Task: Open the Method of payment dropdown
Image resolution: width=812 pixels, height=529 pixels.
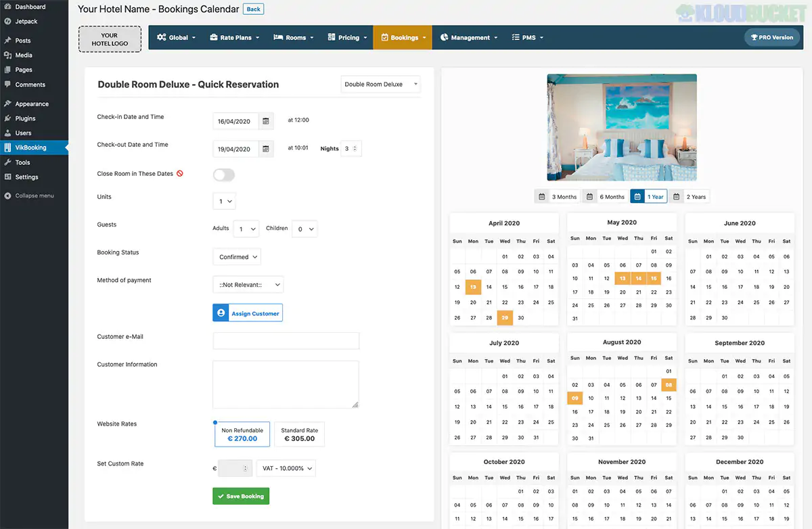Action: 248,284
